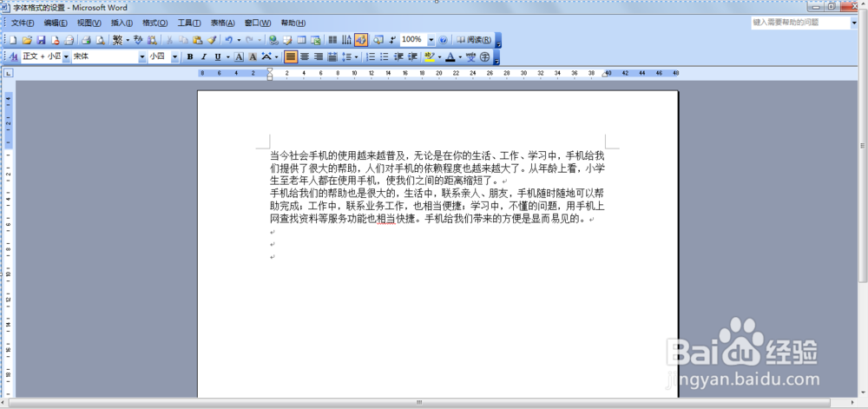This screenshot has height=409, width=868.
Task: Click the text direction icon
Action: tap(346, 40)
